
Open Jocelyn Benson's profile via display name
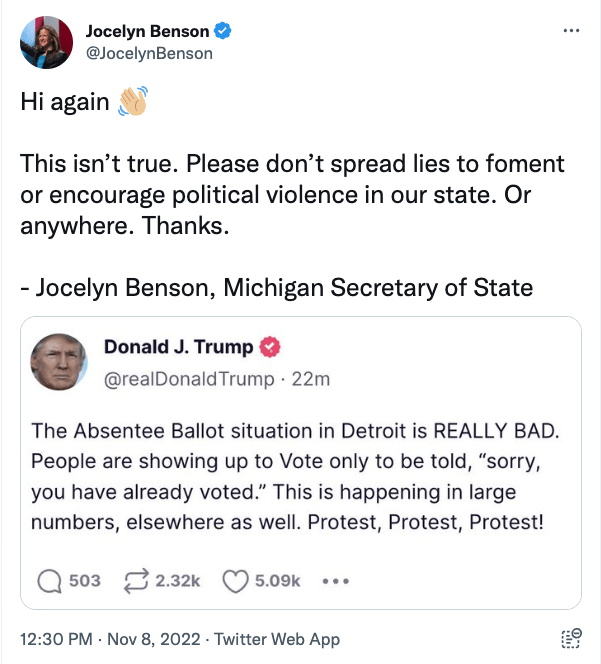tap(148, 32)
